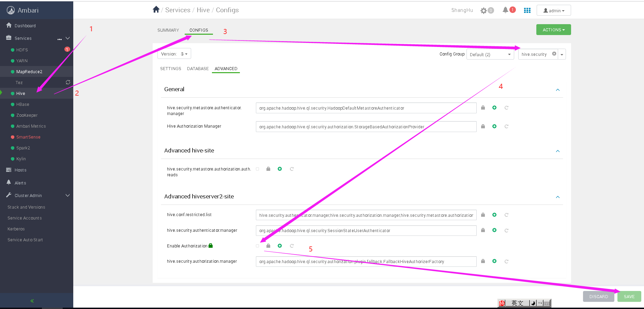Override hive.conf.restricted.list with plus icon
644x309 pixels.
[494, 215]
